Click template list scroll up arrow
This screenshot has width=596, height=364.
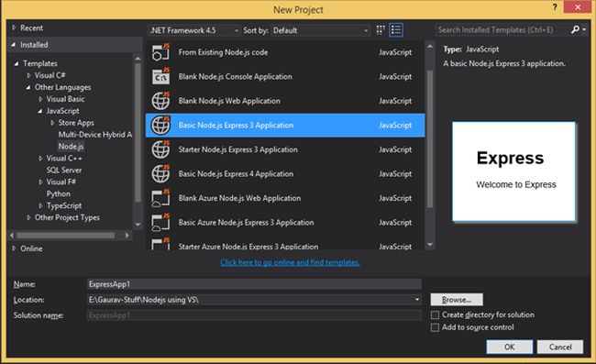pyautogui.click(x=430, y=47)
